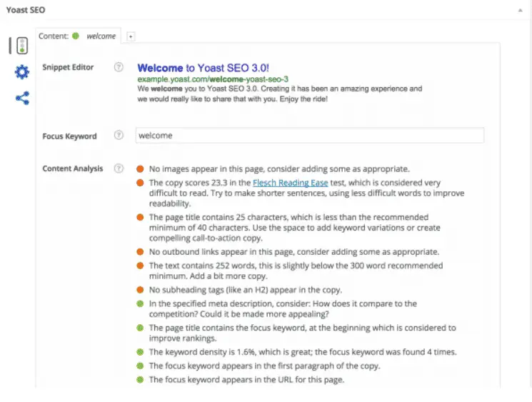Click orange bullet for 252 words warning
This screenshot has height=402, width=532.
(x=140, y=266)
